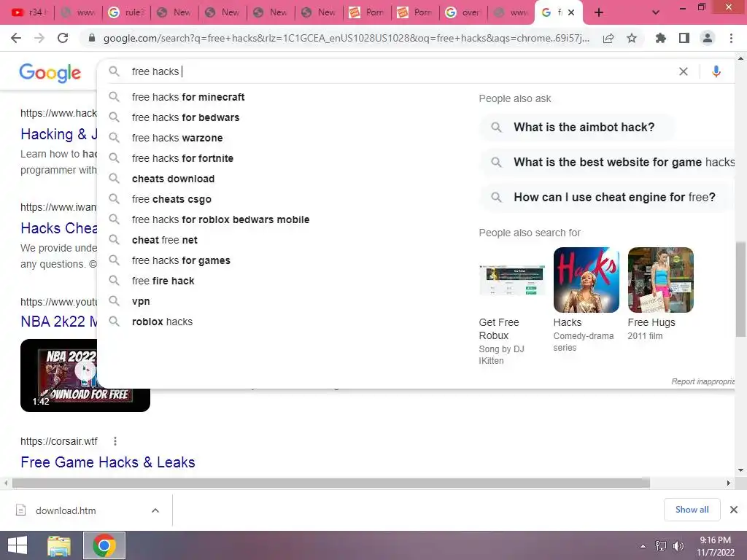Open the Extensions puzzle piece icon
This screenshot has width=747, height=560.
[661, 38]
